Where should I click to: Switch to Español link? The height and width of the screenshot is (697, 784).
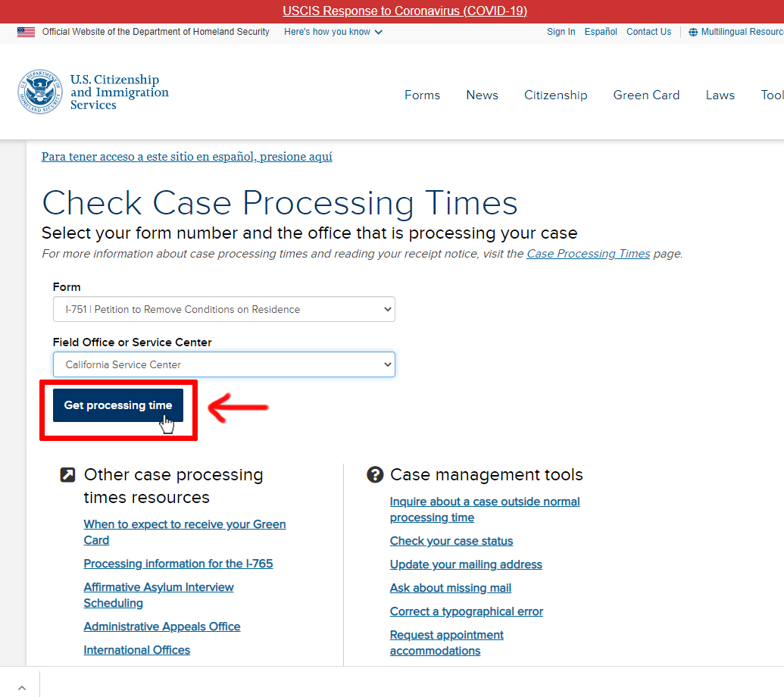601,32
